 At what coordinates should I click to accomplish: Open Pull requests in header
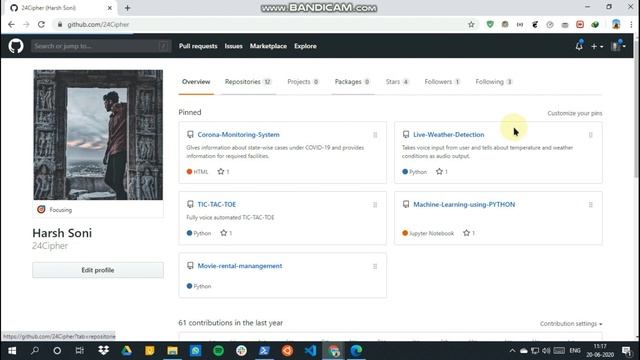198,46
